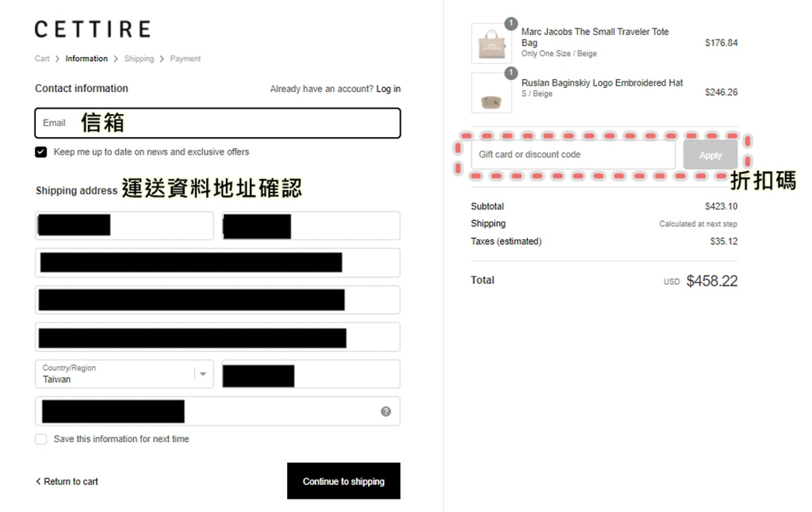Click the Log in link
Image resolution: width=812 pixels, height=512 pixels.
pos(389,89)
